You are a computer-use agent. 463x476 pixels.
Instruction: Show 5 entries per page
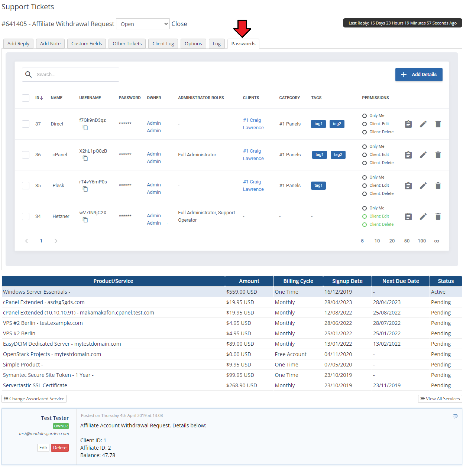[362, 241]
